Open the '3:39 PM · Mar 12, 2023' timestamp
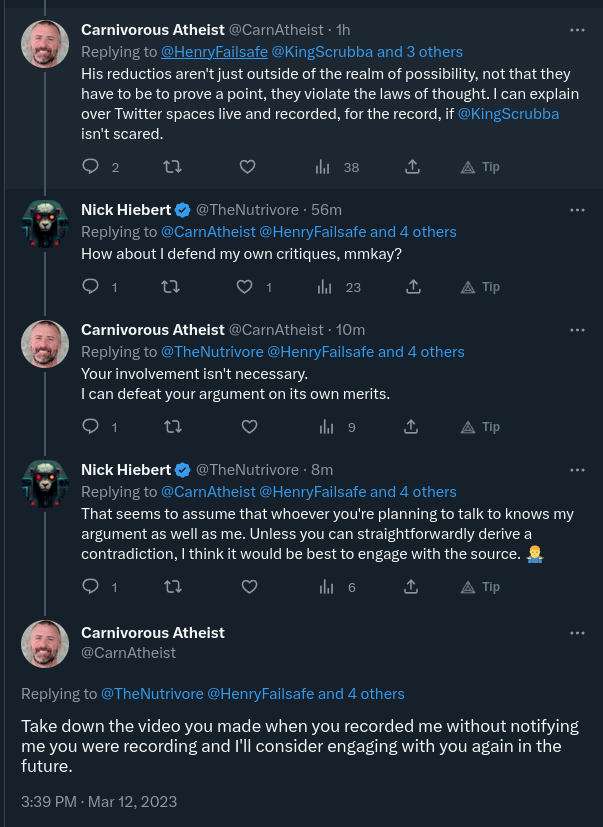The width and height of the screenshot is (603, 827). [x=99, y=802]
